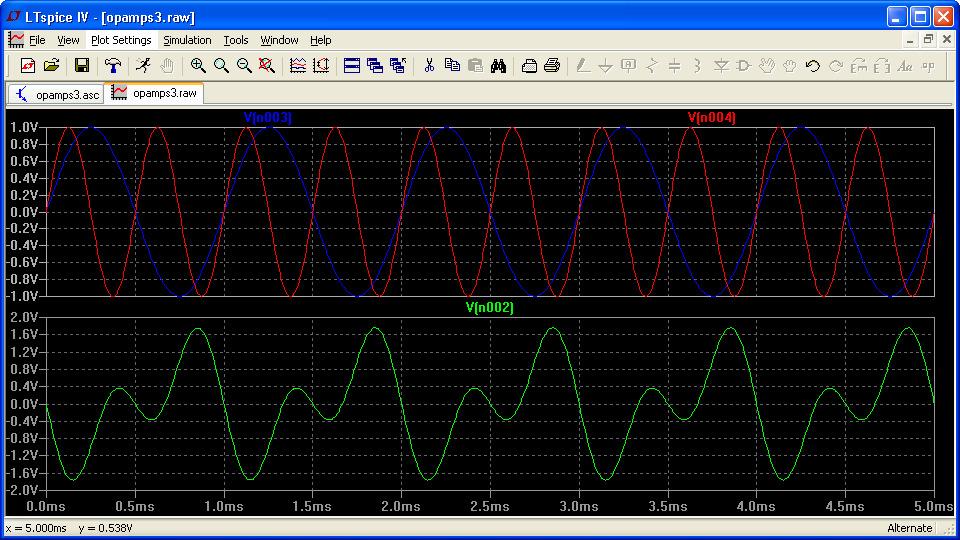Click the SPICE Directive .op icon
The image size is (960, 540).
[x=928, y=66]
